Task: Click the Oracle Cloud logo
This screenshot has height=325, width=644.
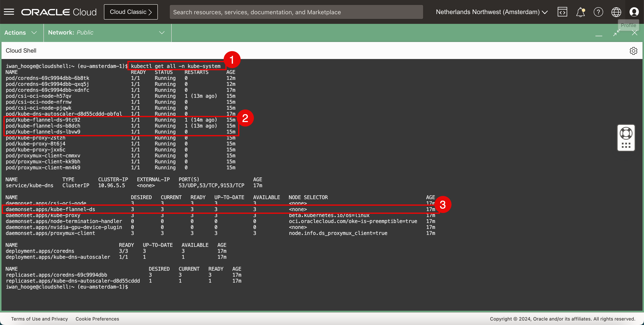Action: click(59, 12)
